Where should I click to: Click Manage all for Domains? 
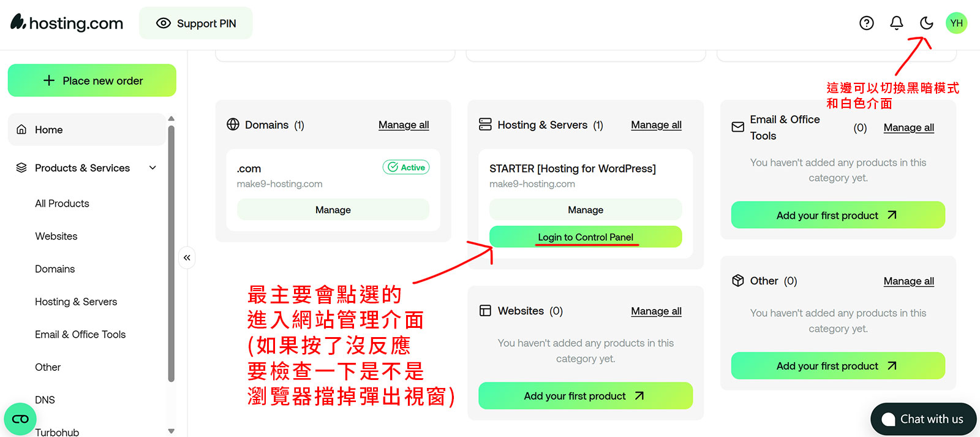[404, 125]
